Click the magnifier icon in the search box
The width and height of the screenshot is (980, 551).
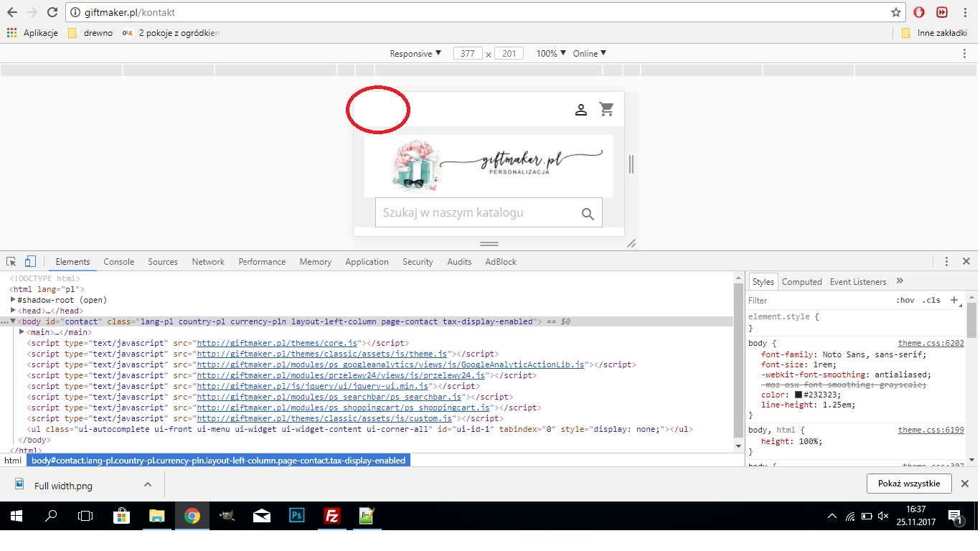pyautogui.click(x=588, y=213)
